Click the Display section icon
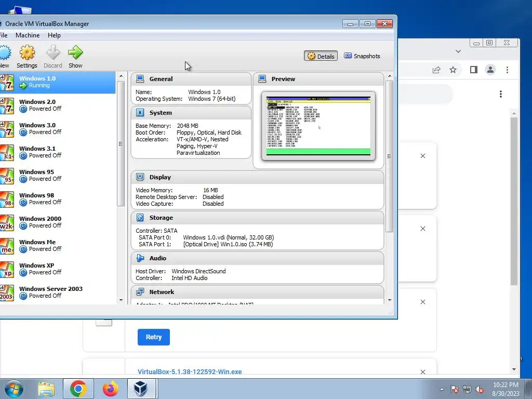Image resolution: width=532 pixels, height=399 pixels. [x=140, y=177]
